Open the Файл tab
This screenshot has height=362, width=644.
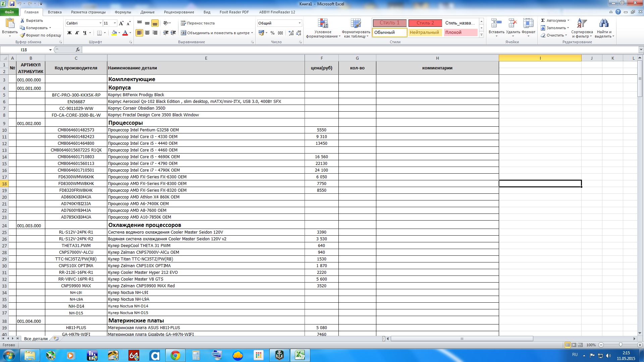[x=9, y=12]
